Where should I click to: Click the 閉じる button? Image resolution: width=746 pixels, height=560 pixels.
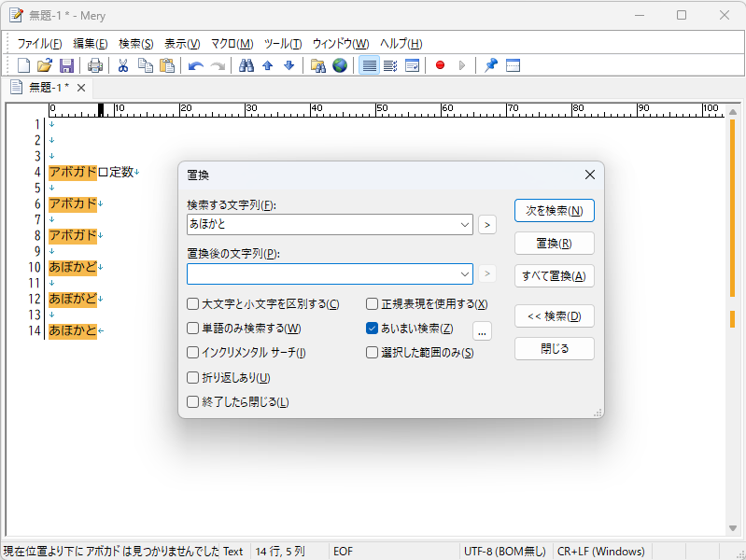click(x=555, y=349)
